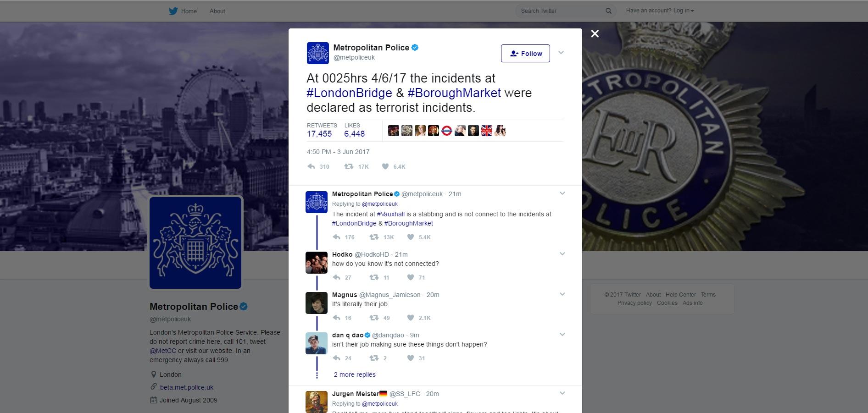Retweet the main terrorist incidents tweet

tap(349, 166)
